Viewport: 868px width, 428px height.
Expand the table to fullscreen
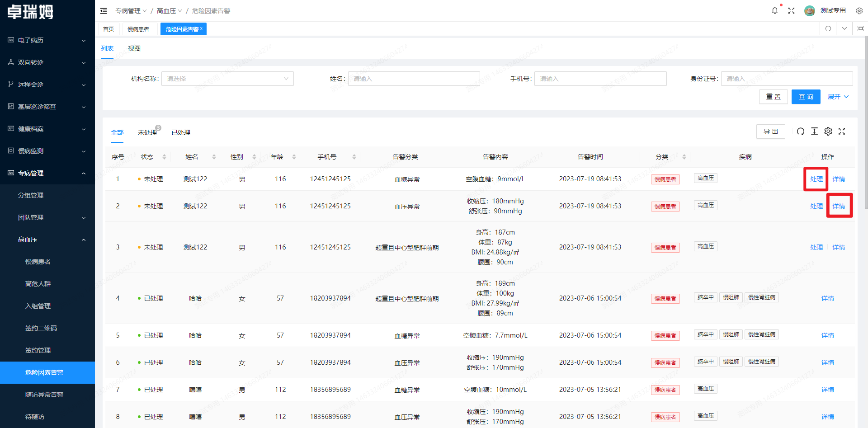(842, 132)
